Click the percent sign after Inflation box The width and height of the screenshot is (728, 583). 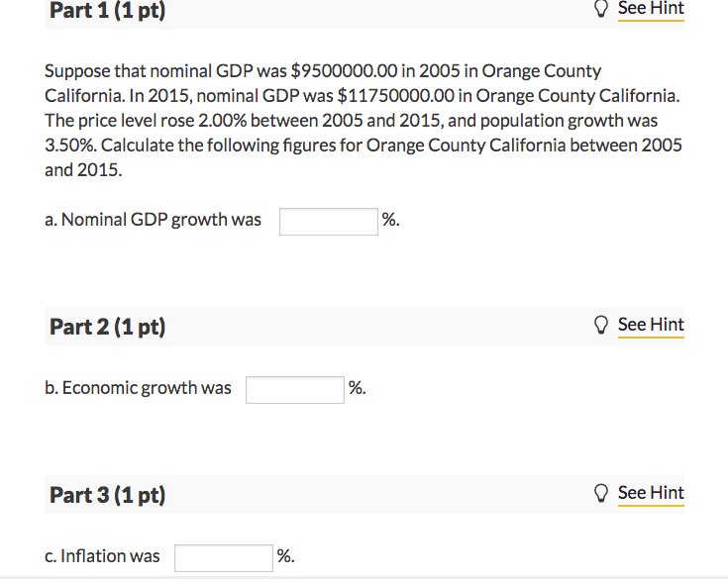pyautogui.click(x=285, y=555)
